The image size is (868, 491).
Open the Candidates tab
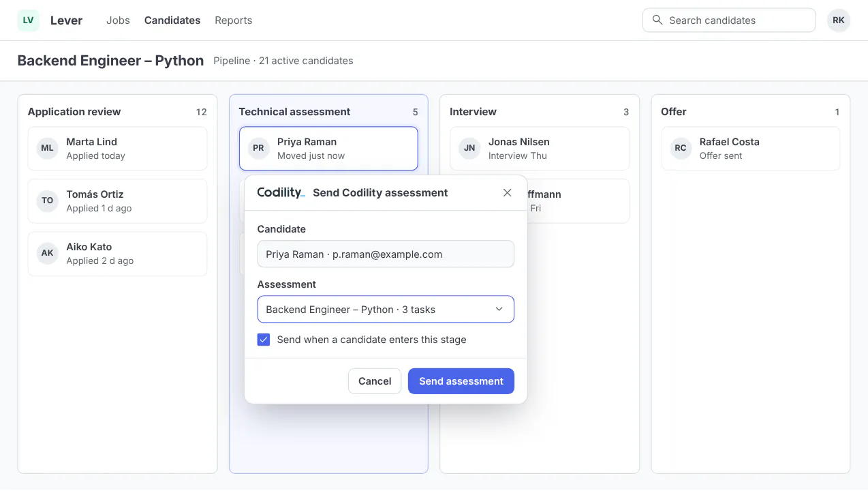[172, 20]
